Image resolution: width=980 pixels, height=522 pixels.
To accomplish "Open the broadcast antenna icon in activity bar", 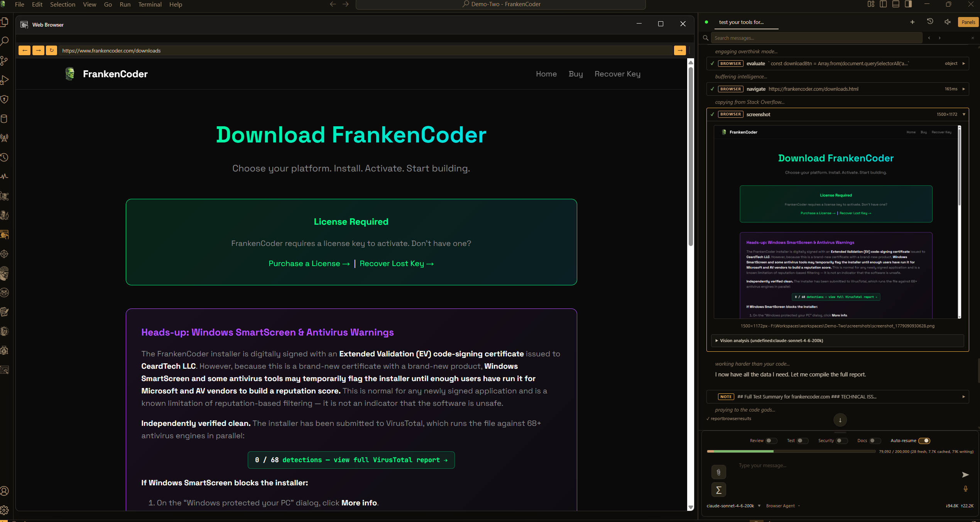I will click(5, 138).
